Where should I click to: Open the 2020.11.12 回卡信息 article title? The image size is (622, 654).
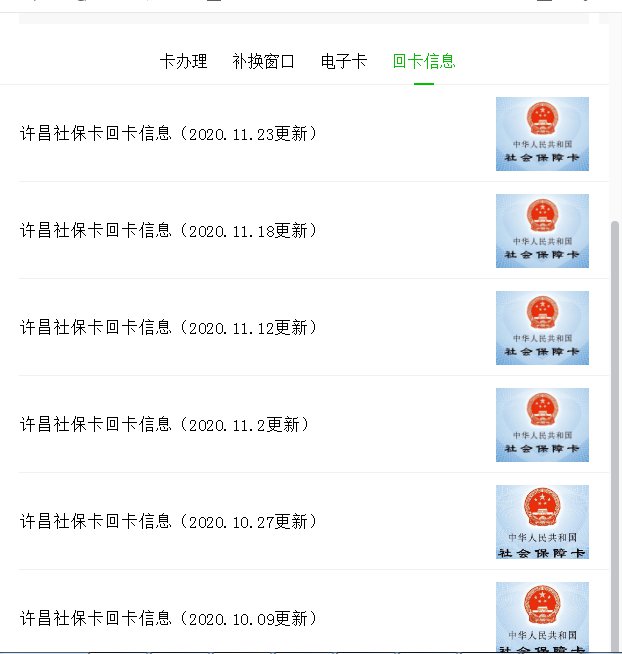click(169, 328)
